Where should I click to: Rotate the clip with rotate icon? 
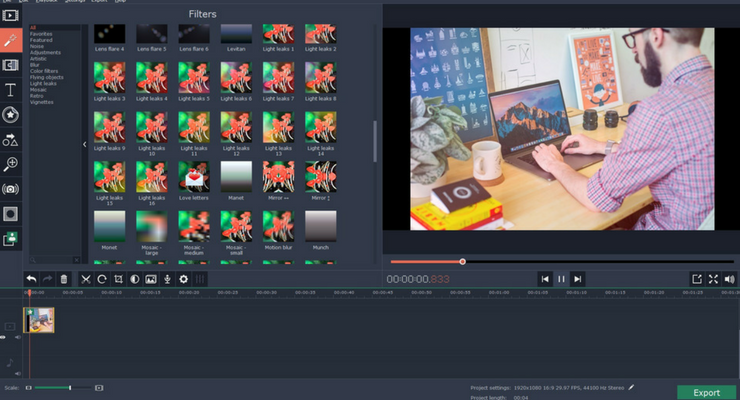click(x=101, y=279)
